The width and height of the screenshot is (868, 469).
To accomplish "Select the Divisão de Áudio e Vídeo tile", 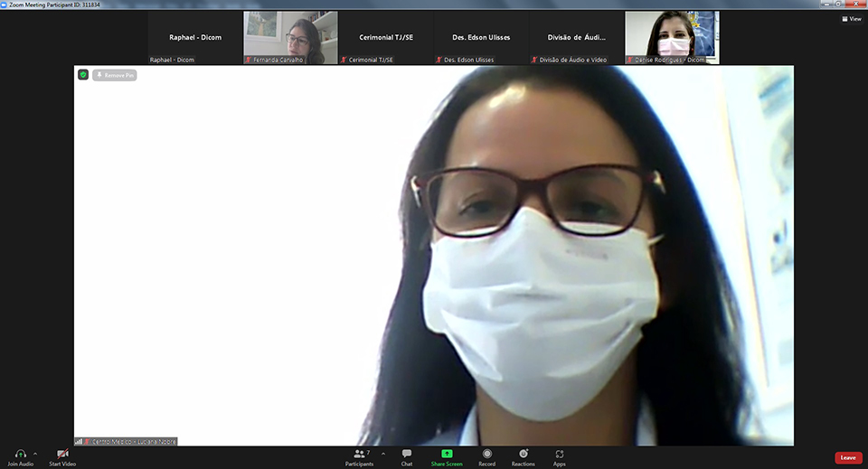I will tap(576, 37).
